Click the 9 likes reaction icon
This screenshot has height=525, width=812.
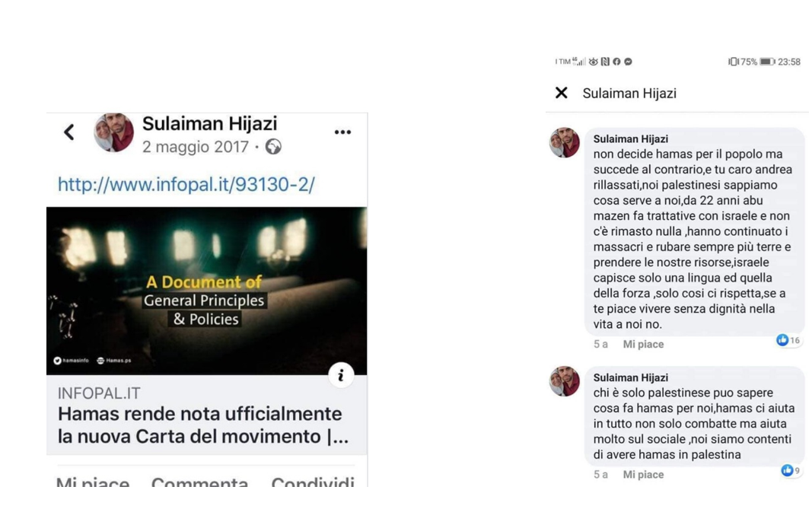coord(787,470)
